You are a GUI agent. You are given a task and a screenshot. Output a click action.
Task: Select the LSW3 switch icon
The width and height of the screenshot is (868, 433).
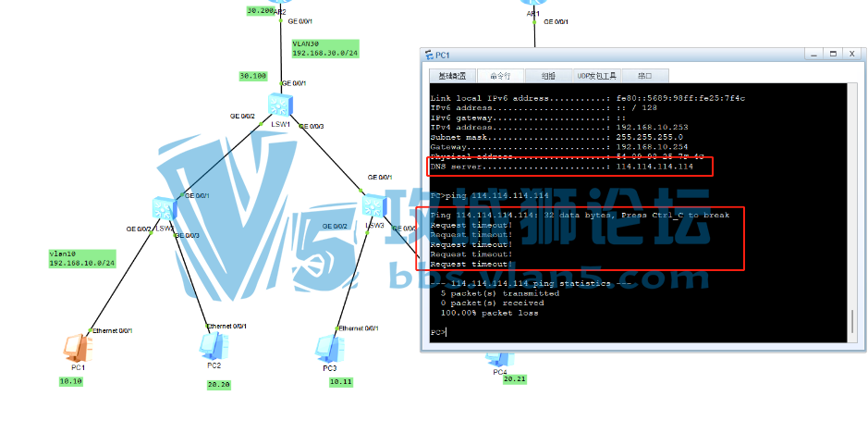pyautogui.click(x=374, y=205)
